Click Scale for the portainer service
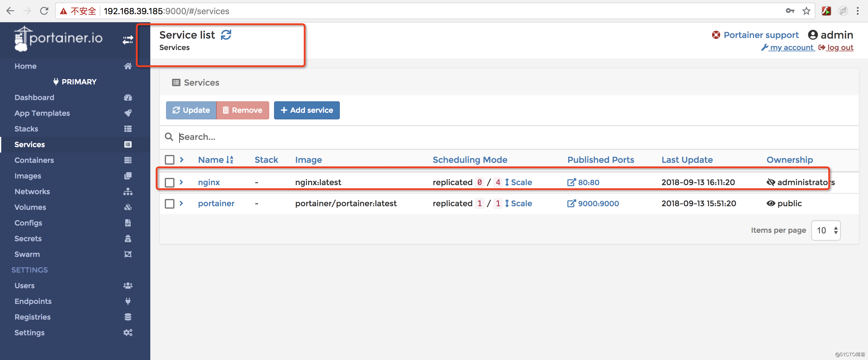This screenshot has width=868, height=360. click(x=518, y=204)
